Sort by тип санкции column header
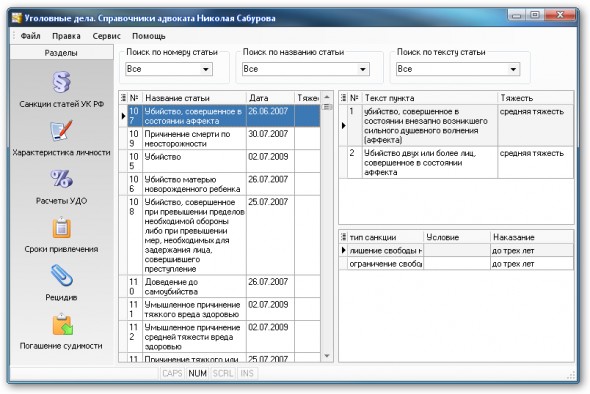Image resolution: width=590 pixels, height=394 pixels. coord(385,237)
